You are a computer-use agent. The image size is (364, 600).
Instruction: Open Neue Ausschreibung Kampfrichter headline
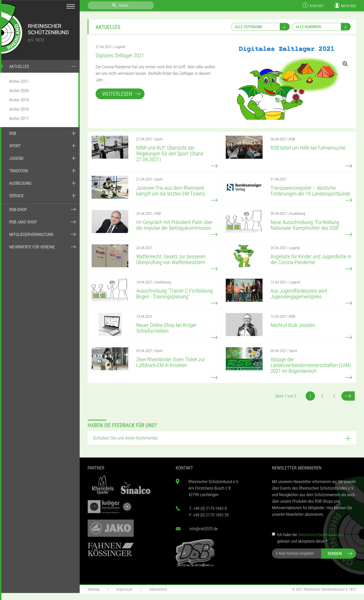coord(305,225)
